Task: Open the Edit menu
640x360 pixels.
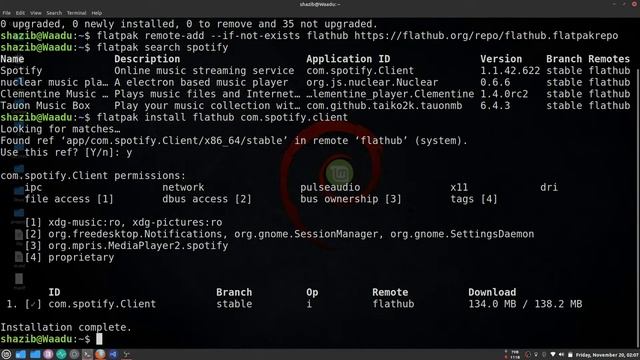Action: [20, 13]
